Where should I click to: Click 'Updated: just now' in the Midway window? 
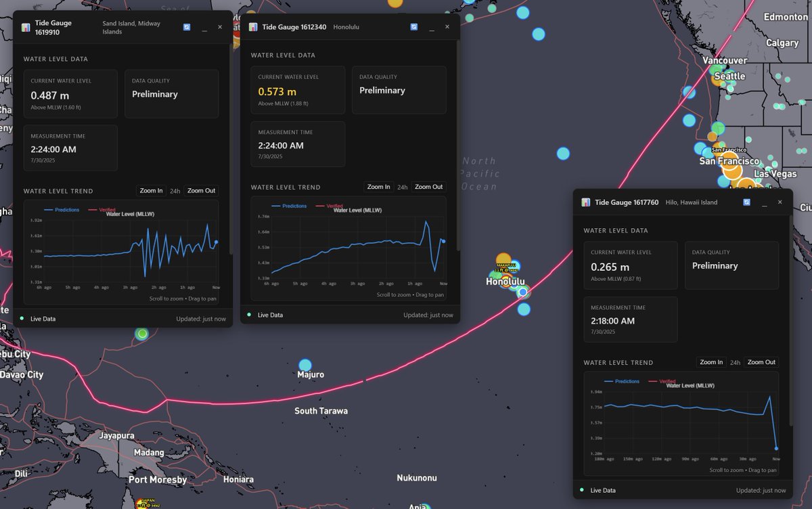[202, 319]
